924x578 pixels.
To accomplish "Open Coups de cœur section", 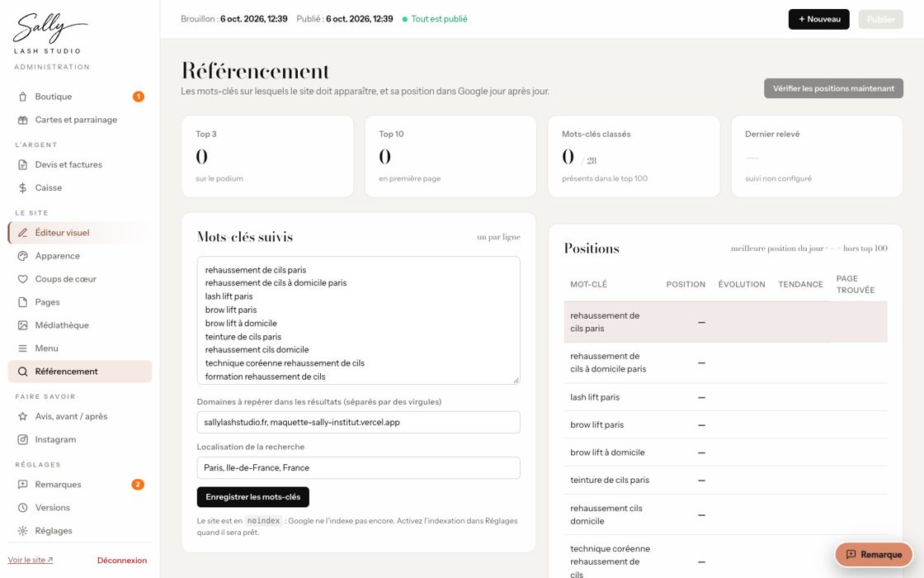I will point(79,279).
